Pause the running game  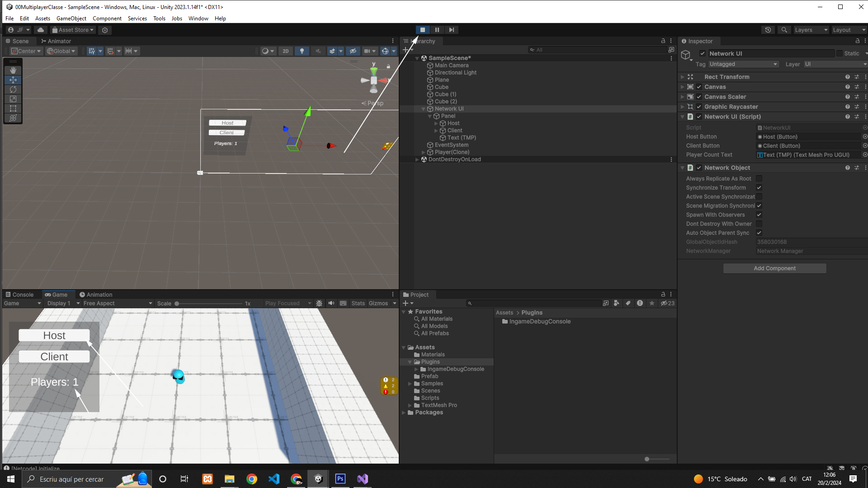tap(437, 30)
